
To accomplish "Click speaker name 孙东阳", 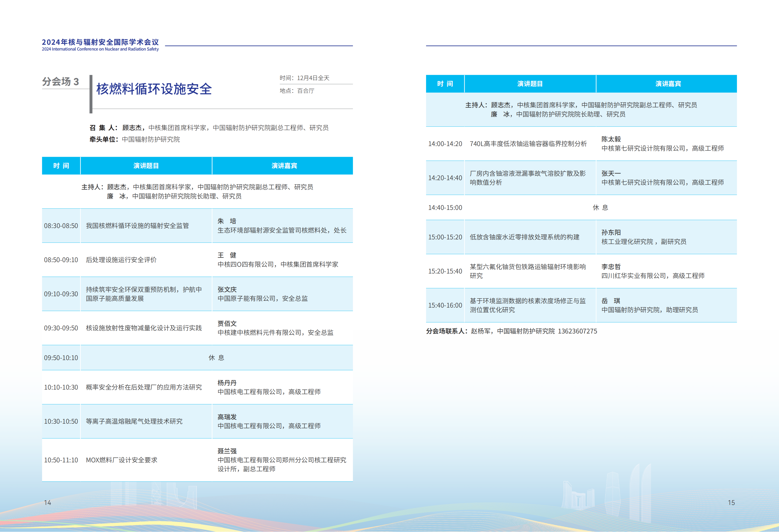I will point(611,232).
